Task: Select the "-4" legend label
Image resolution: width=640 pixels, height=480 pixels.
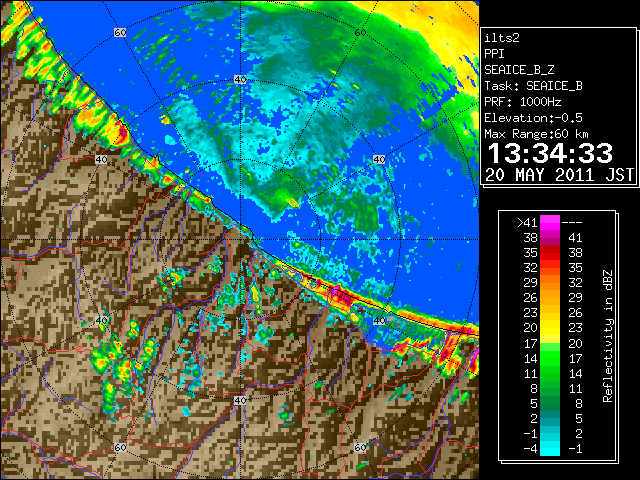Action: (530, 449)
